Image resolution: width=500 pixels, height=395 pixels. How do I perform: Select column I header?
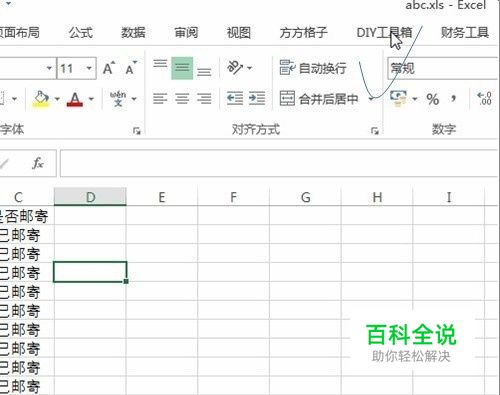click(x=449, y=197)
